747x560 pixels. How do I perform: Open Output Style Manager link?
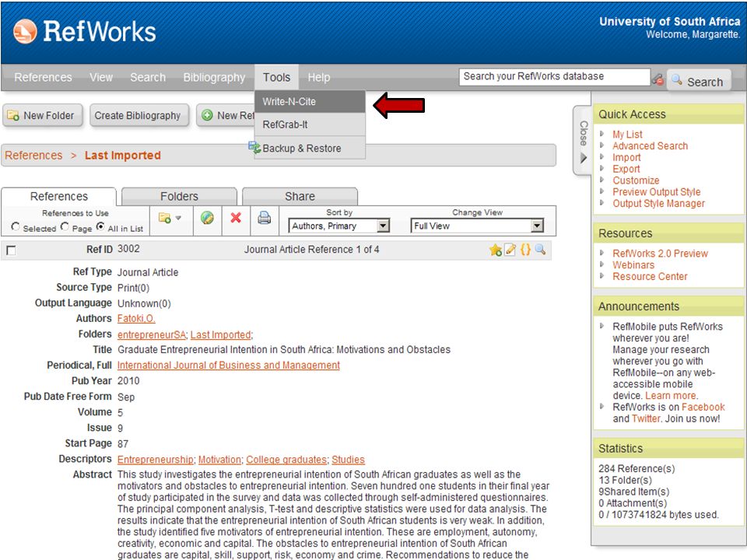coord(658,203)
